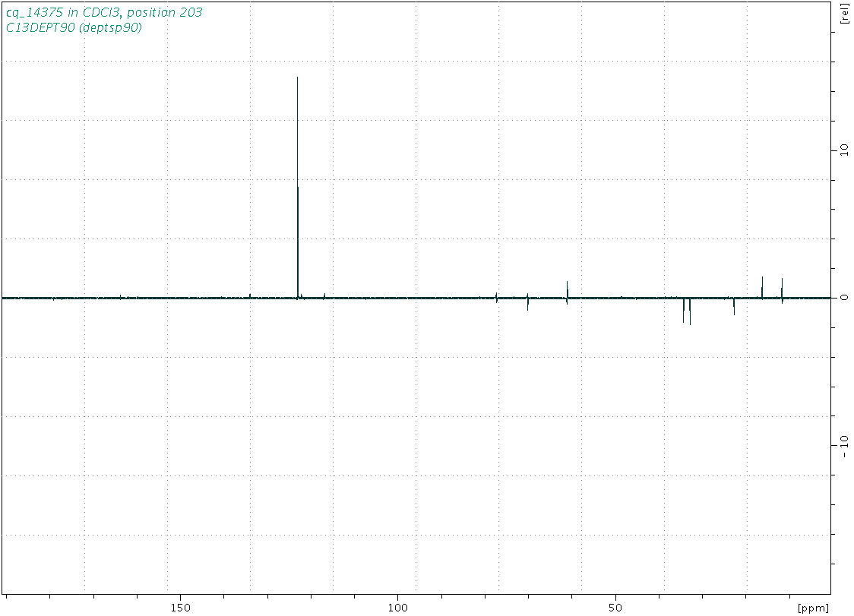The image size is (854, 616).
Task: Click the 100 ppm axis tick label
Action: [x=398, y=608]
